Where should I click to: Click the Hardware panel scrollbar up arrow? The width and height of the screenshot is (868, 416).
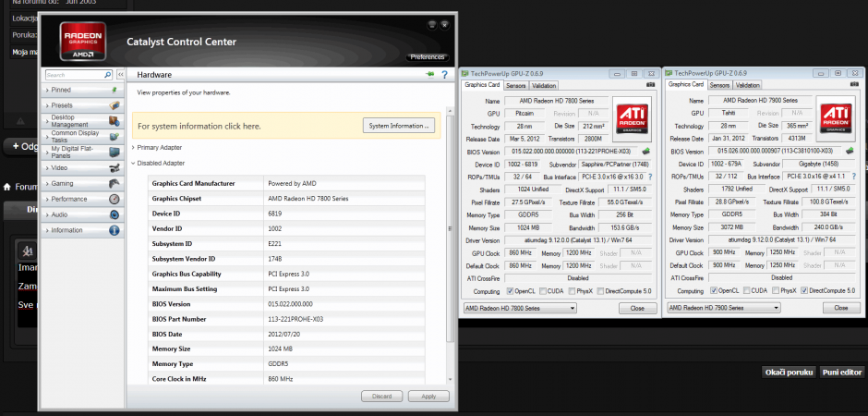tap(450, 113)
